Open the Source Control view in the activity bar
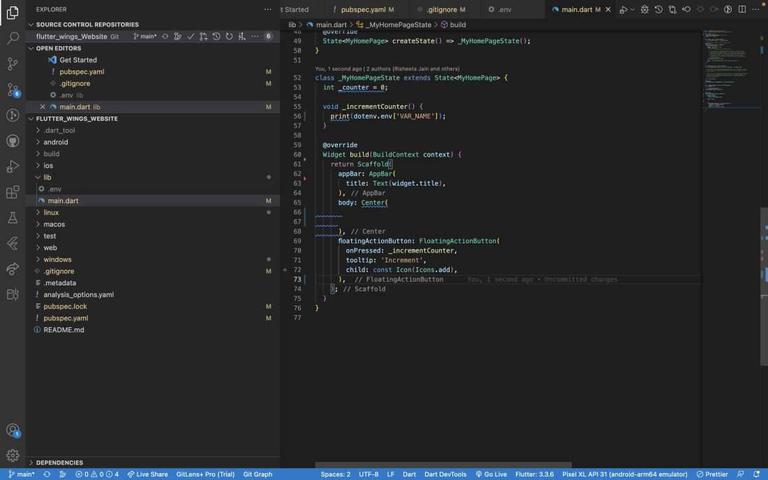The image size is (768, 480). click(x=13, y=64)
